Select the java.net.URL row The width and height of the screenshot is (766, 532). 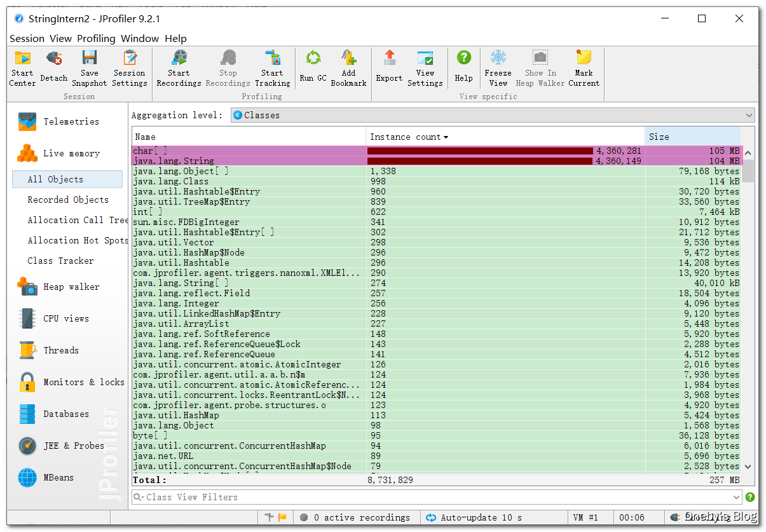pos(436,456)
